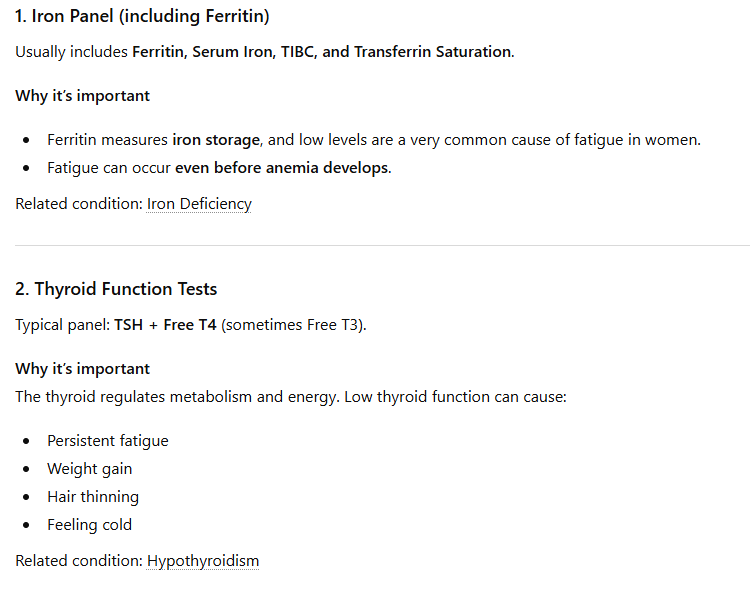Click Why it's important under Thyroid Function Tests
Screen dimensions: 750x592
click(x=83, y=369)
